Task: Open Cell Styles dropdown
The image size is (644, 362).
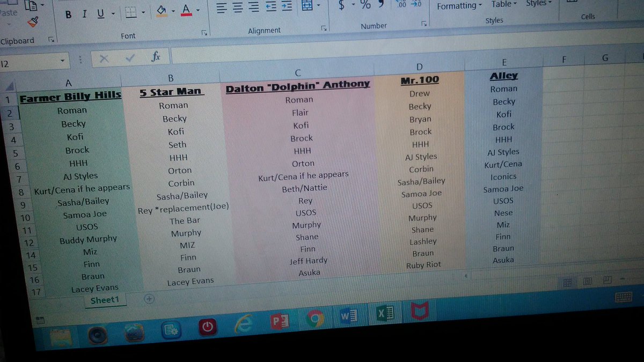Action: pyautogui.click(x=539, y=3)
